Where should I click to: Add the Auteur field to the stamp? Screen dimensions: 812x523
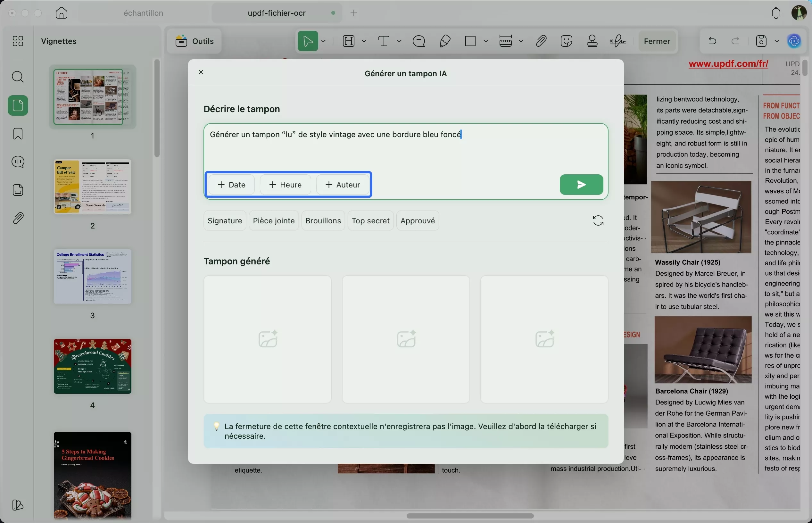click(x=342, y=185)
